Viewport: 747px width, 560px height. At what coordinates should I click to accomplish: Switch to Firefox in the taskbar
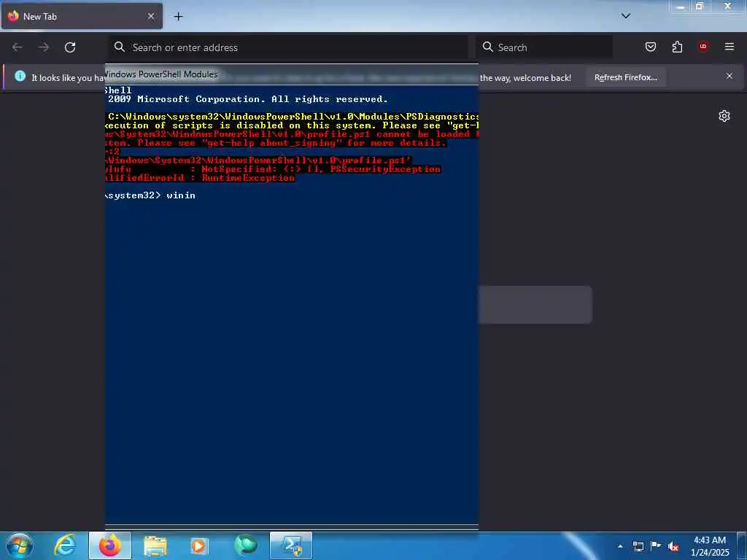point(110,545)
